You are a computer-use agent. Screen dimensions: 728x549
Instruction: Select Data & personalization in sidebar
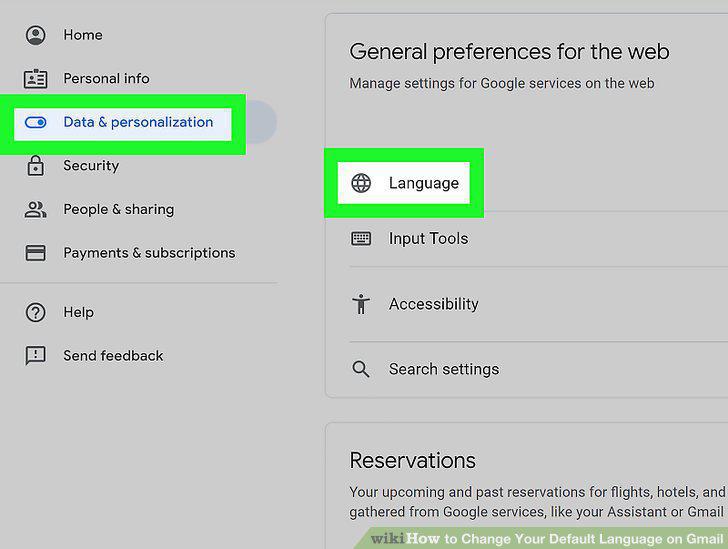pos(138,122)
